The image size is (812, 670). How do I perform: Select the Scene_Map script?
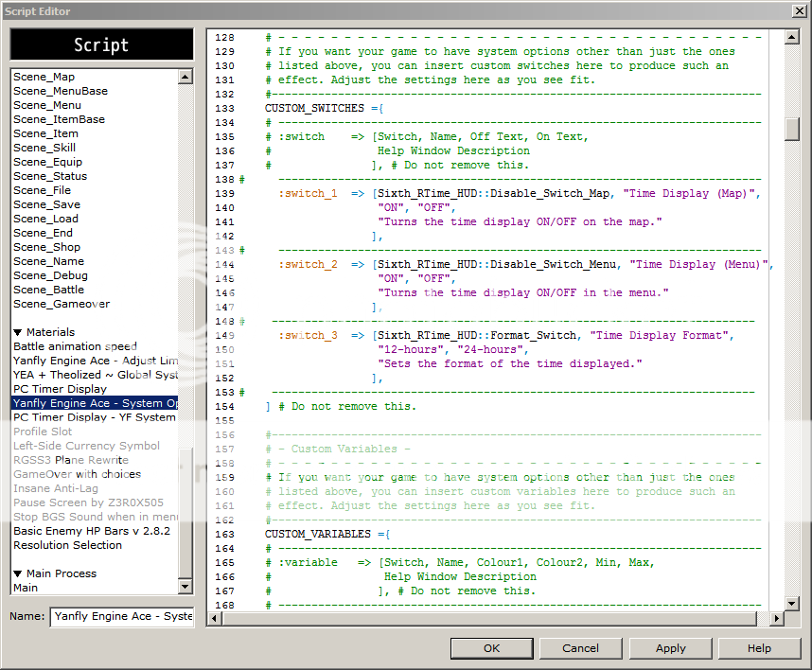[44, 77]
